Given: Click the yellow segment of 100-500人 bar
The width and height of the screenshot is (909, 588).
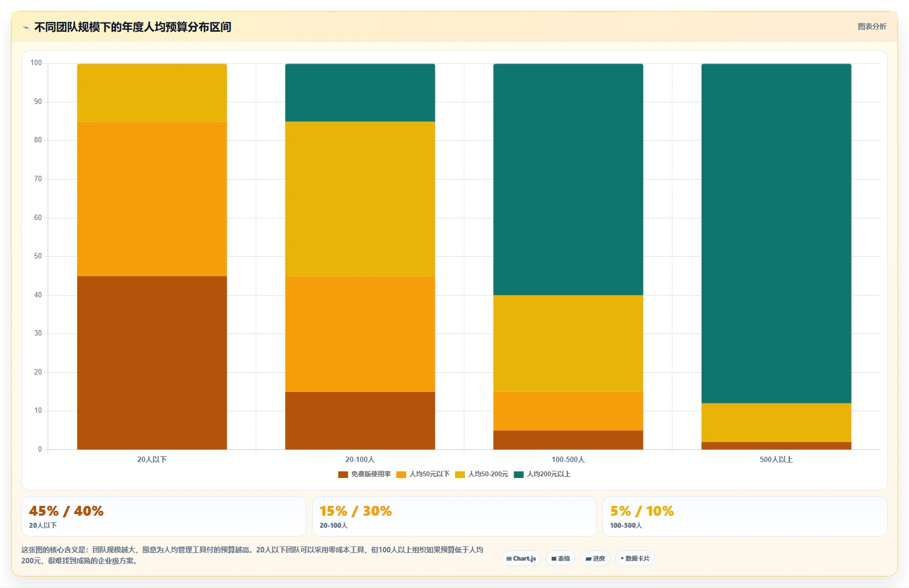Looking at the screenshot, I should [x=568, y=343].
